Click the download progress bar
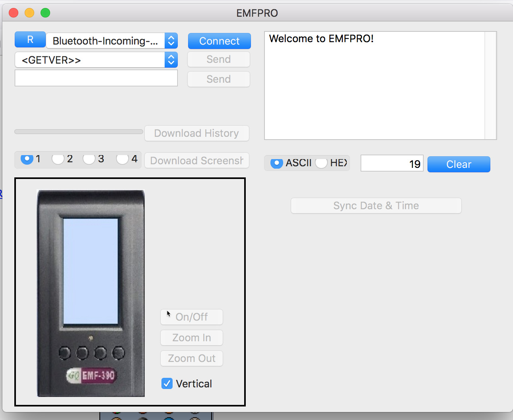The width and height of the screenshot is (513, 420). pos(79,132)
